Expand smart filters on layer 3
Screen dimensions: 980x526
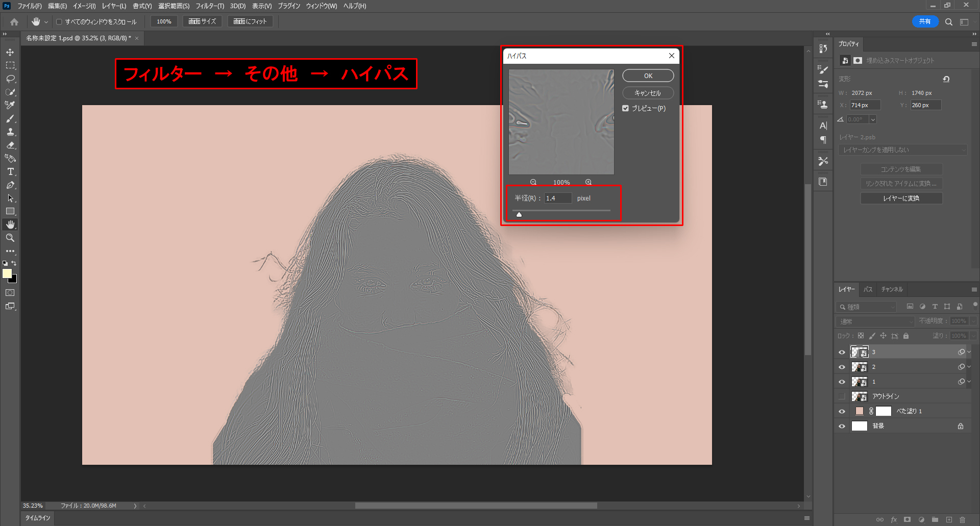tap(969, 352)
